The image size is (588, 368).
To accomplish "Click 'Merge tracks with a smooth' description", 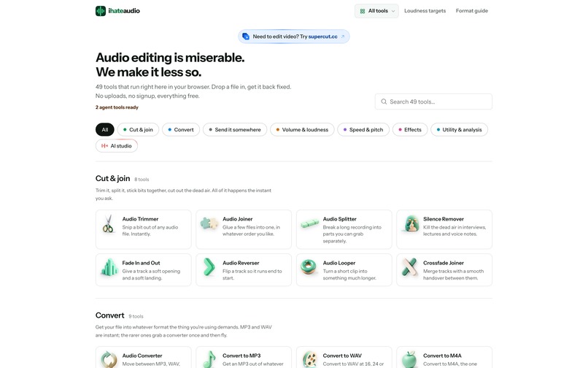I will [x=453, y=271].
